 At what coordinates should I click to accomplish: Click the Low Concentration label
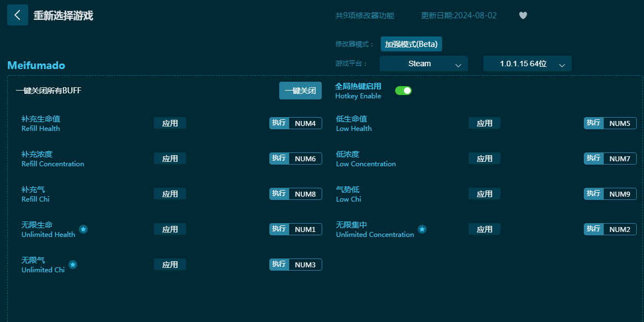366,163
